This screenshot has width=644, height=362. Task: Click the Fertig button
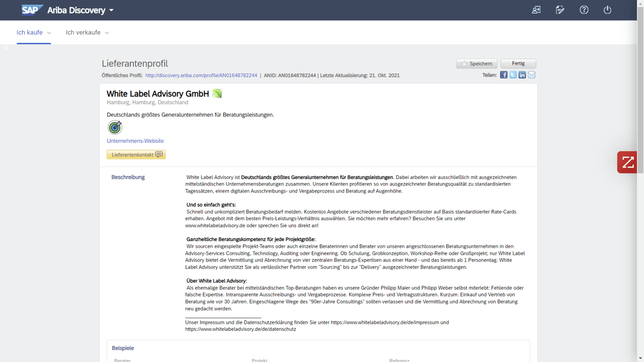point(518,63)
